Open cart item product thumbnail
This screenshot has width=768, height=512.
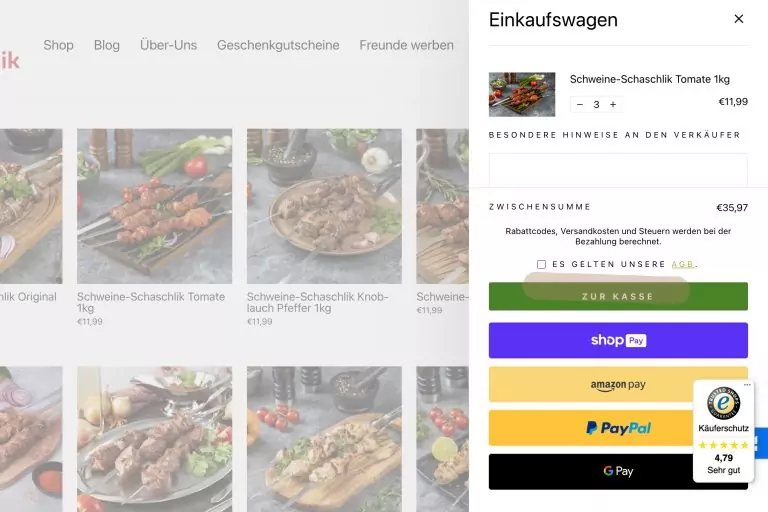(x=522, y=95)
